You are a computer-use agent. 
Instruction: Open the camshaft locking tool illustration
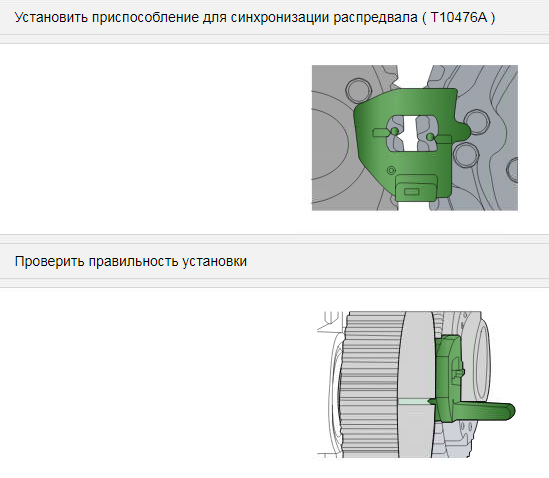415,138
